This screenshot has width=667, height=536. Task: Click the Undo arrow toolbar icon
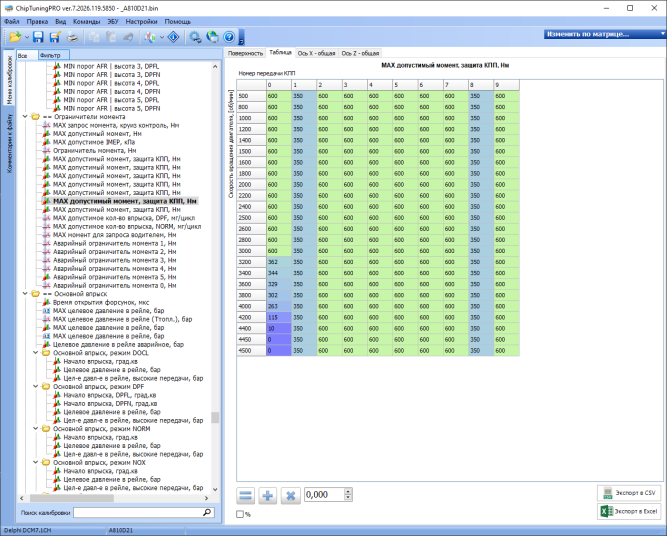coord(128,37)
